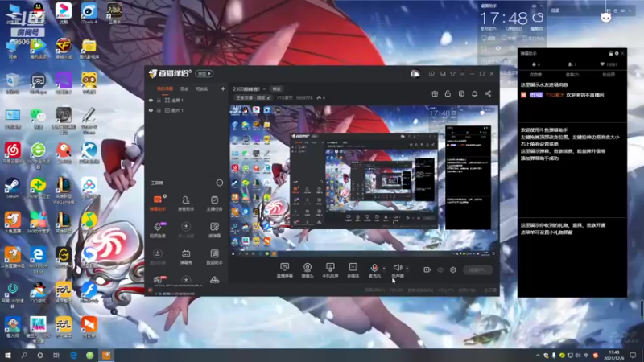Open message icon in title bar

pyautogui.click(x=431, y=74)
